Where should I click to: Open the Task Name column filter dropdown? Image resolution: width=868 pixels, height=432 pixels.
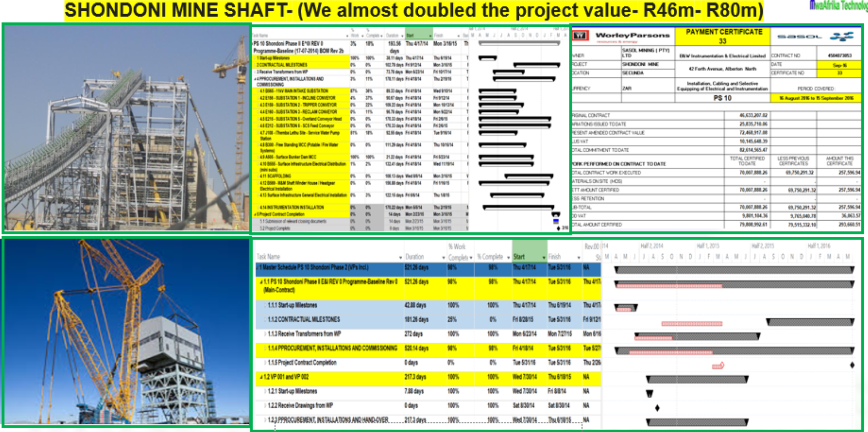pyautogui.click(x=401, y=257)
